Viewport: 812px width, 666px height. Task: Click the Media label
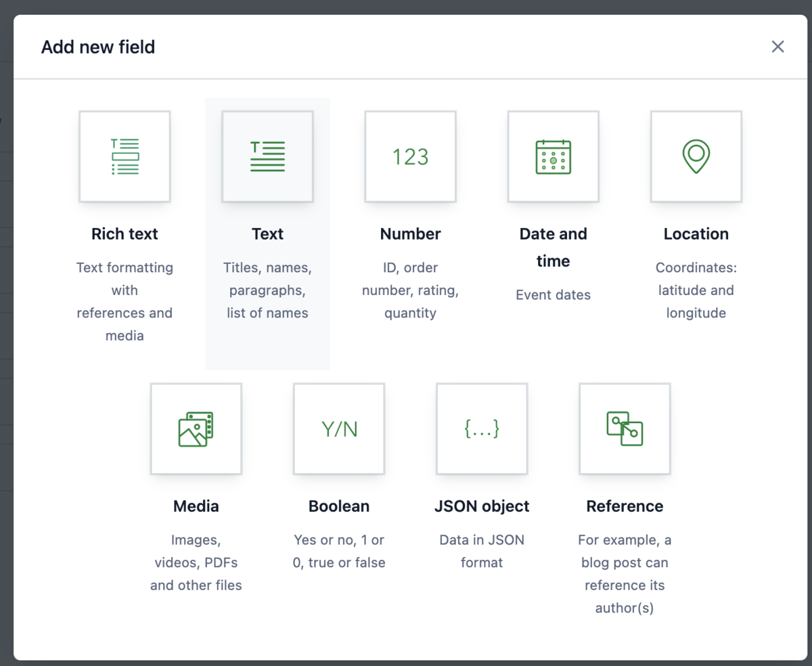tap(196, 506)
